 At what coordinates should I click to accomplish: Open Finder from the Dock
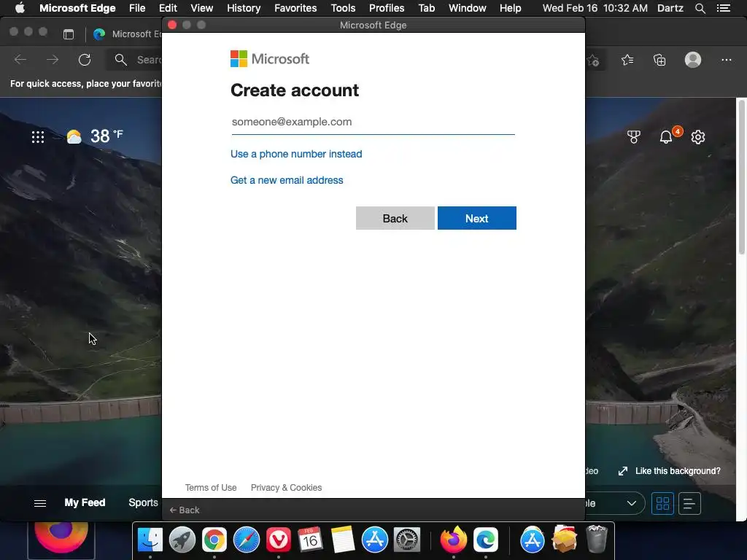150,540
